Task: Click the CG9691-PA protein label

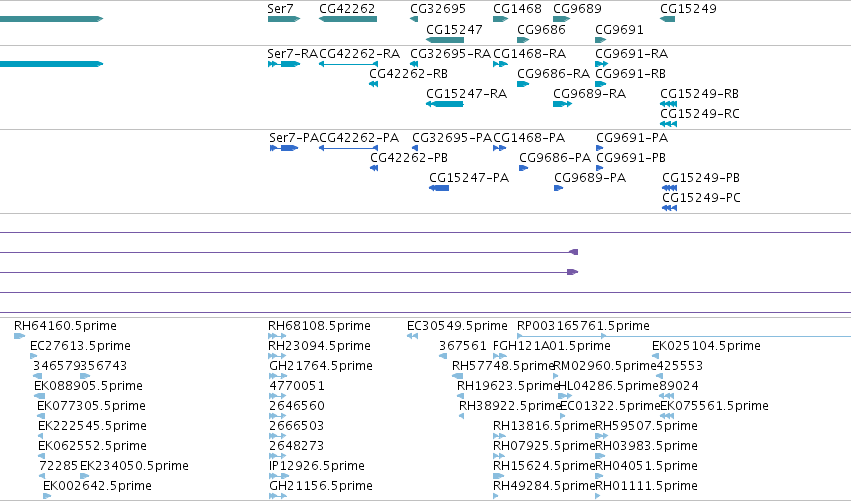Action: click(632, 138)
